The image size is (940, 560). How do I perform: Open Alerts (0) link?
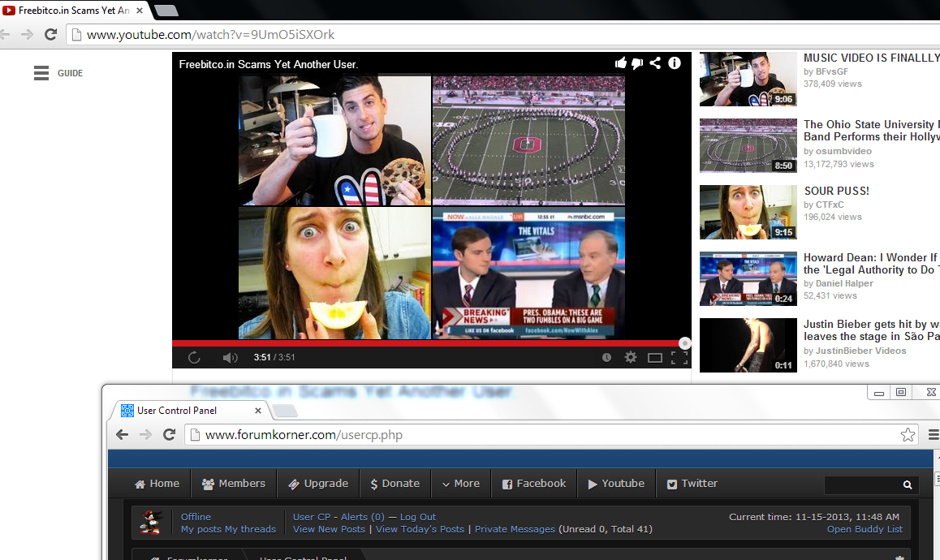pos(363,517)
